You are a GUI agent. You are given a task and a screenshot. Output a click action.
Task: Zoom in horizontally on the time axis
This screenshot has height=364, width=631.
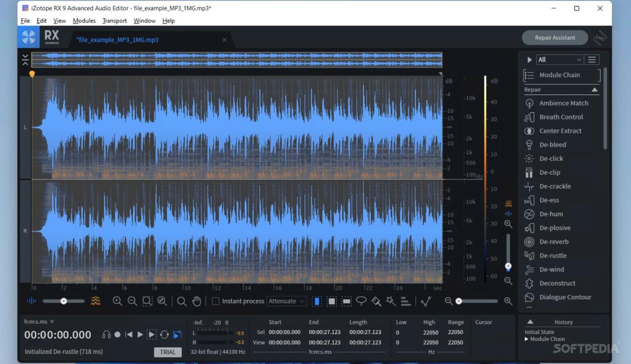tap(117, 301)
